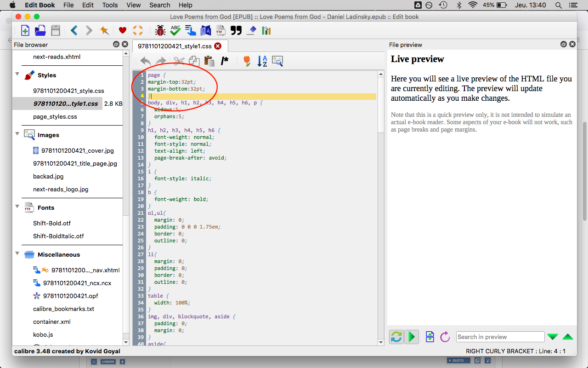The image size is (588, 368).
Task: Click the eraser icon to remove unused CSS
Action: tap(251, 31)
